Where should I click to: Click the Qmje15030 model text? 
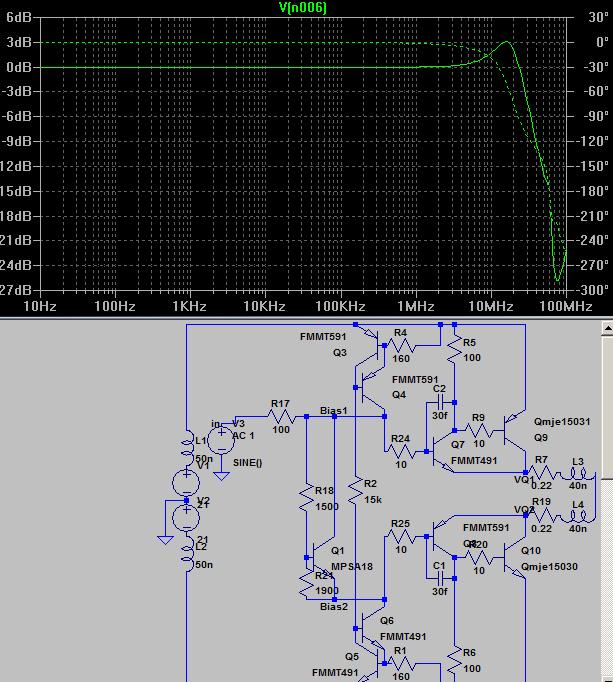[549, 566]
